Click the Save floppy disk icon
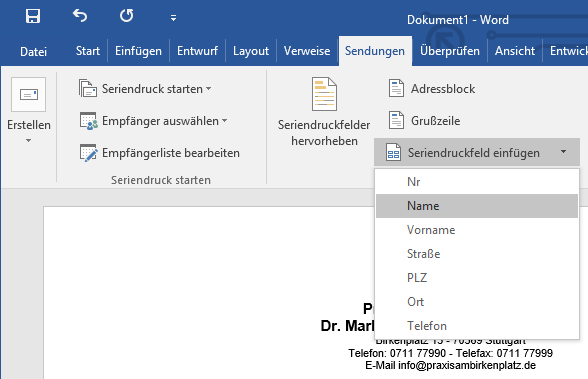588x379 pixels. pyautogui.click(x=33, y=16)
